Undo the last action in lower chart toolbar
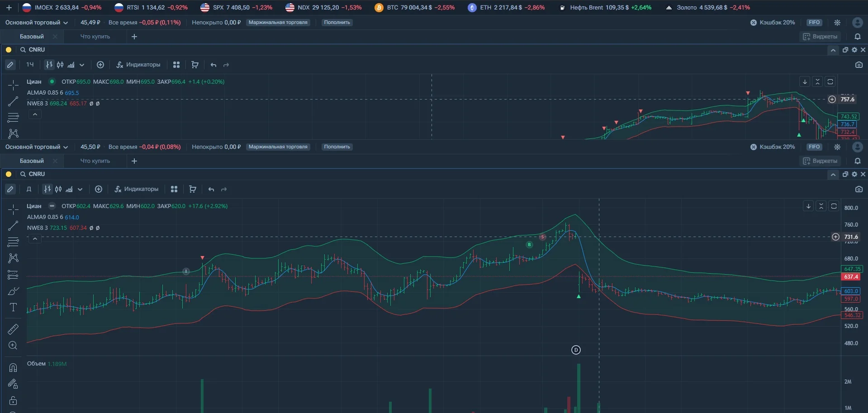Image resolution: width=868 pixels, height=413 pixels. click(211, 189)
